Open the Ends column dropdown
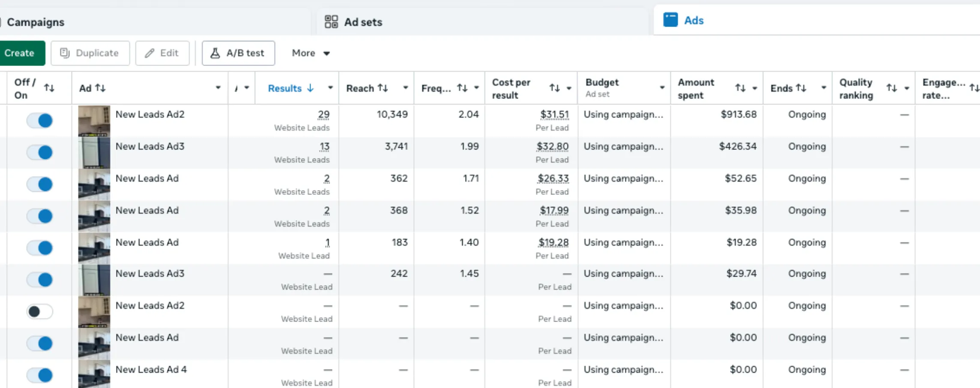 click(x=824, y=88)
